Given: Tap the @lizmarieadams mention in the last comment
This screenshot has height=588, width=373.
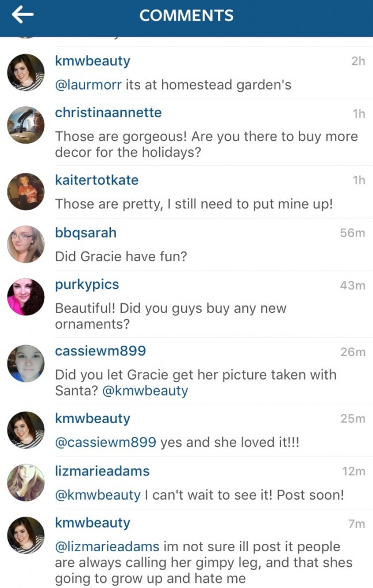Looking at the screenshot, I should pyautogui.click(x=107, y=547).
